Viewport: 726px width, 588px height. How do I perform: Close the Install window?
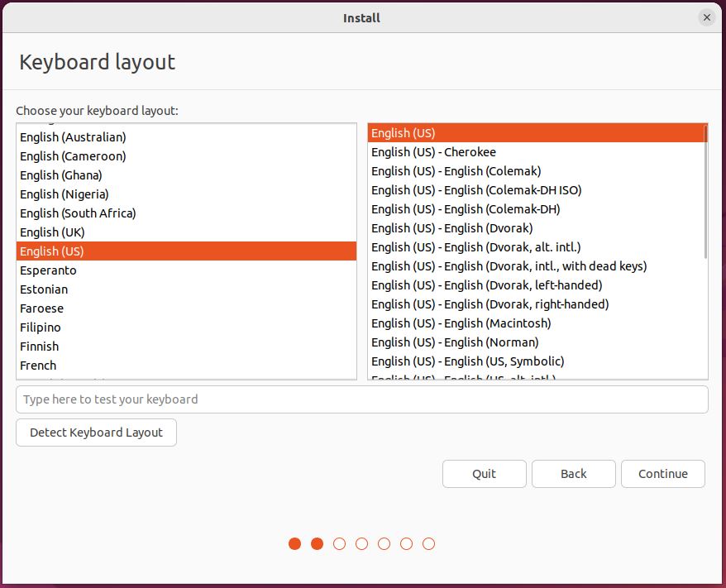[x=706, y=17]
